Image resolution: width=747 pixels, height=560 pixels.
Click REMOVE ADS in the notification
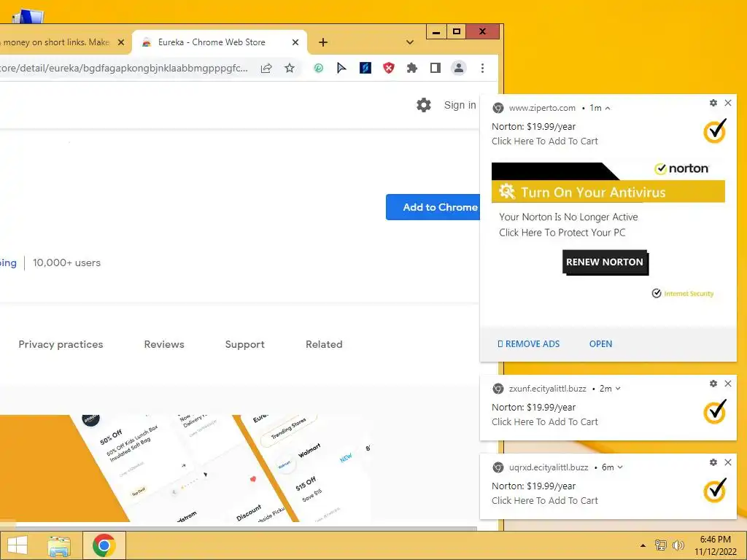[528, 344]
